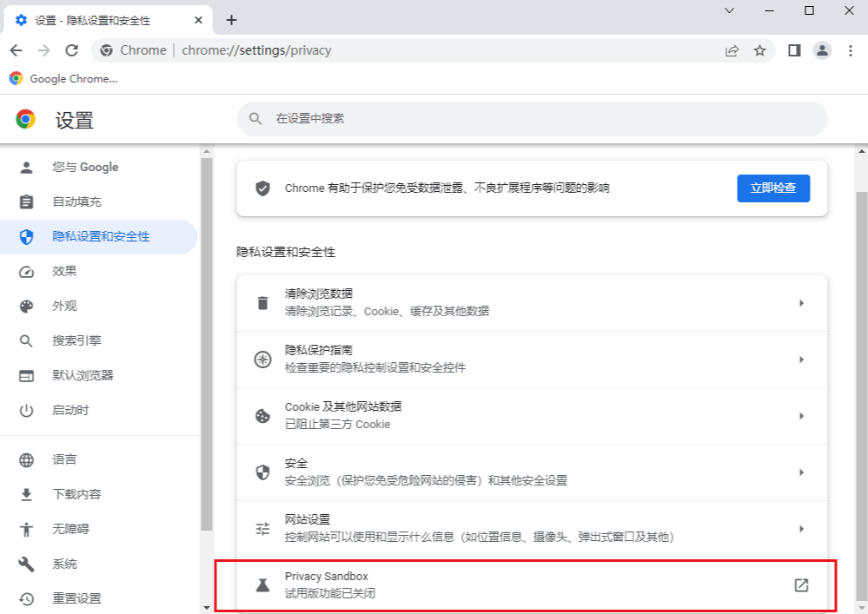Click in the 在设置中搜索 search field
Image resolution: width=868 pixels, height=614 pixels.
tap(532, 118)
